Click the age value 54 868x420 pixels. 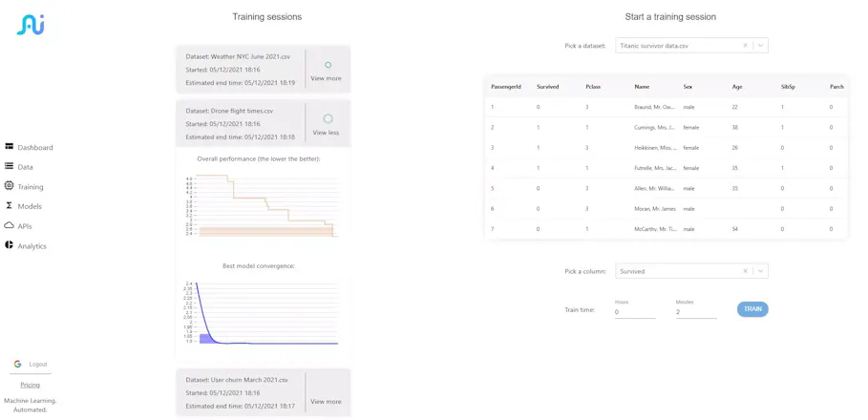735,229
